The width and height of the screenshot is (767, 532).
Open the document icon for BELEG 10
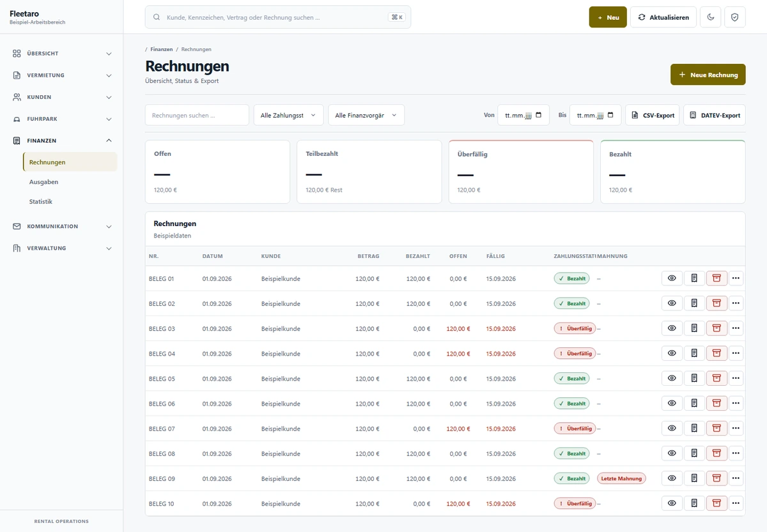click(694, 503)
